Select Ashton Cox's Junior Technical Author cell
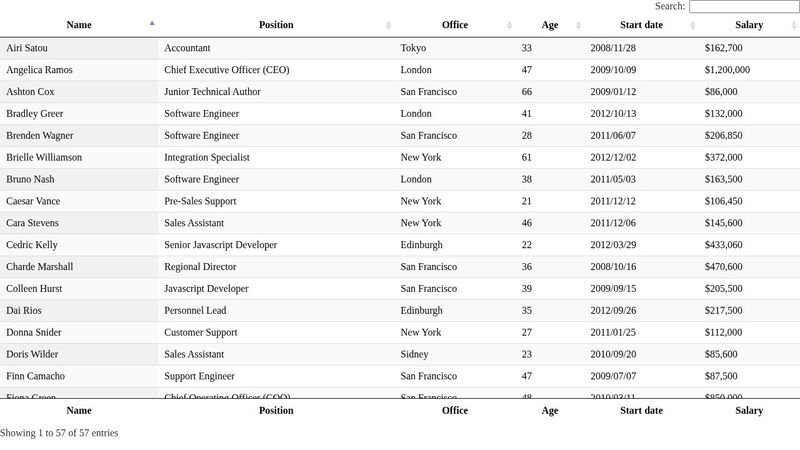This screenshot has height=450, width=800. [x=212, y=92]
